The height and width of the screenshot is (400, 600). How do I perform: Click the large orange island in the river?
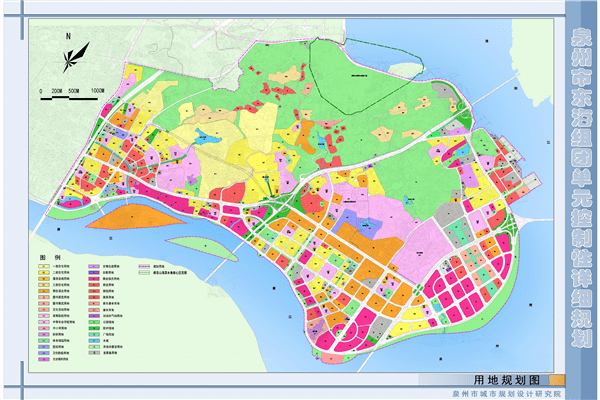click(x=136, y=217)
